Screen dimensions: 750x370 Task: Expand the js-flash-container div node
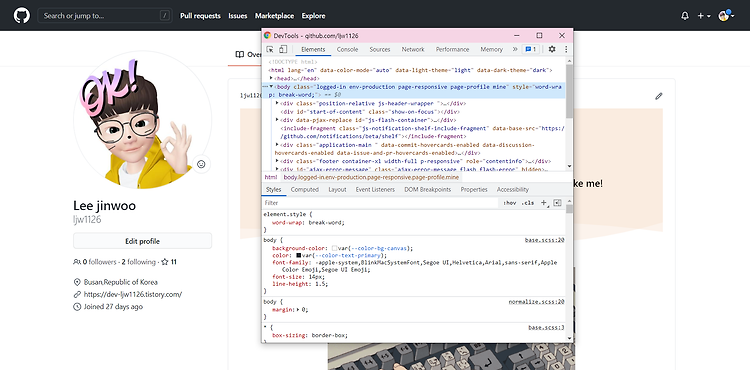[278, 120]
